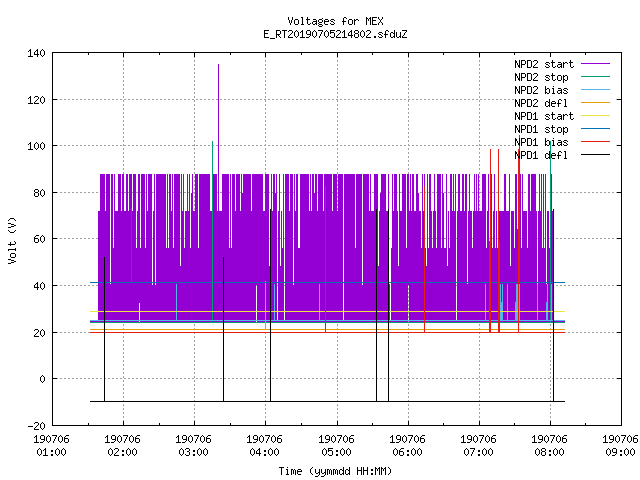
Task: Click the purple NPD2 start legend line sample
Action: [595, 64]
